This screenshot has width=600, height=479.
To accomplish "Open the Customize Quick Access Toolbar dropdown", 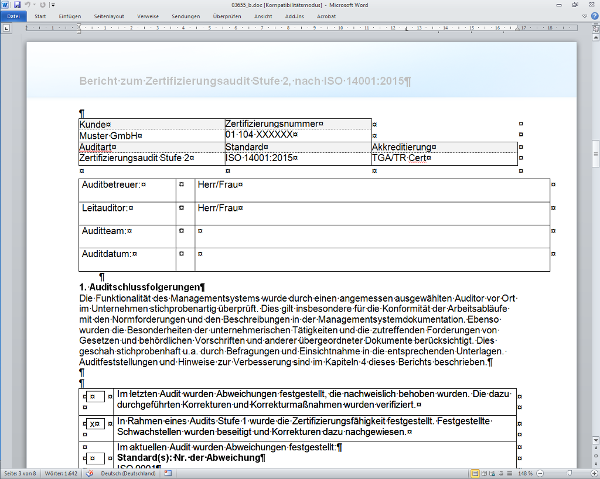I will tap(51, 5).
